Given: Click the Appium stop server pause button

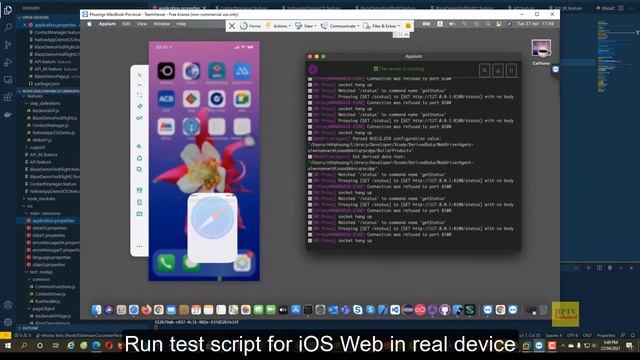Looking at the screenshot, I should [511, 70].
